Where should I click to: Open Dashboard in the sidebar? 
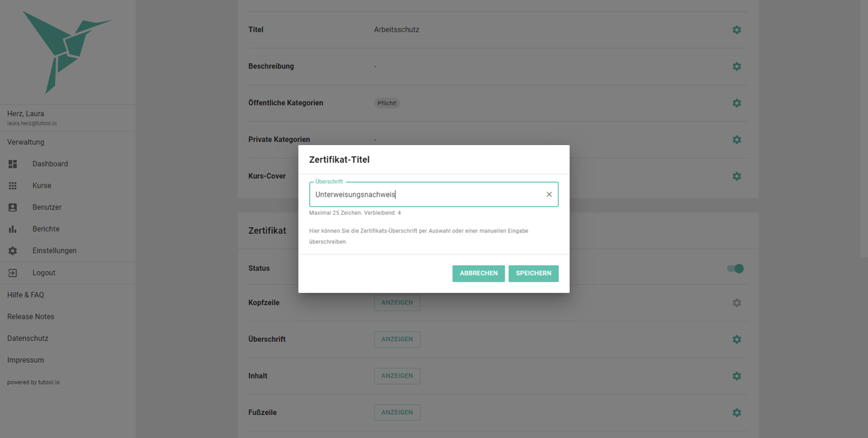point(50,164)
